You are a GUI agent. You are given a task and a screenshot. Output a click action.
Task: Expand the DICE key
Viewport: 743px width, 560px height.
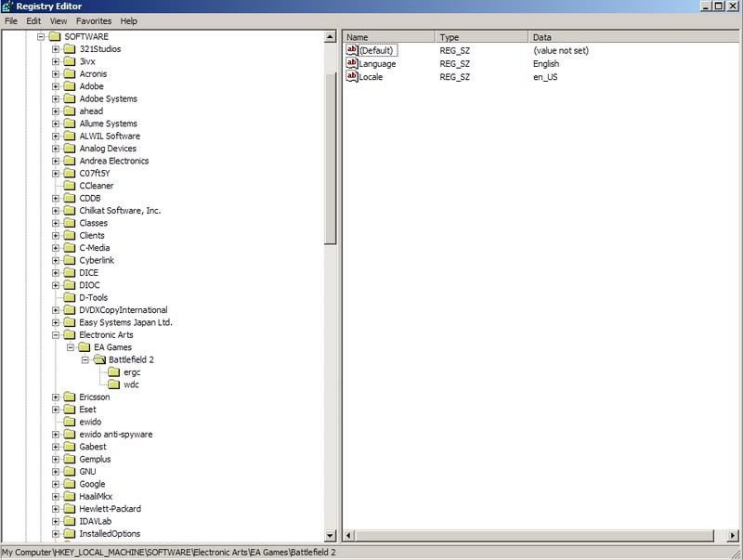pyautogui.click(x=56, y=273)
